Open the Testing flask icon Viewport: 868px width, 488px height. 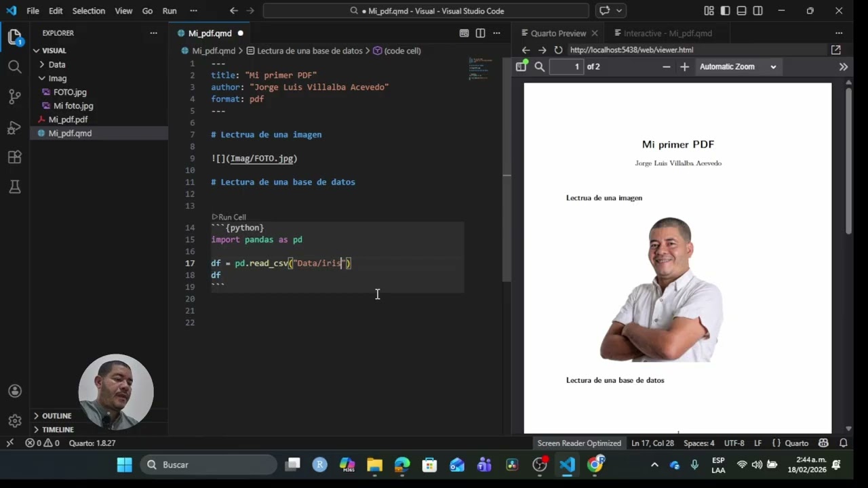click(x=14, y=187)
